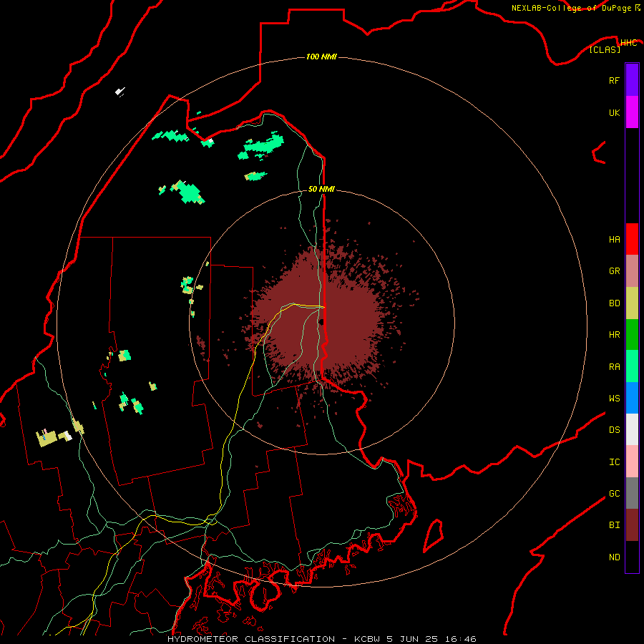Screen dimensions: 644x644
Task: Select the yellow BD legend color swatch
Action: (x=632, y=303)
